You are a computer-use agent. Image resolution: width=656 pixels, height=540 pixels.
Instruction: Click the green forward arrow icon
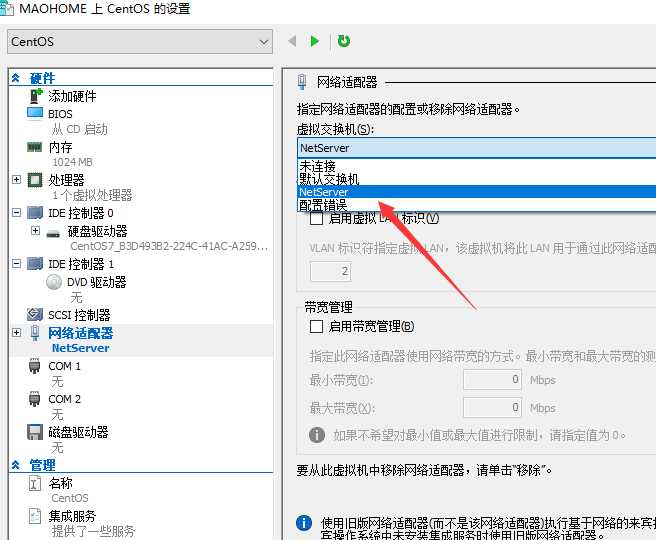click(315, 41)
